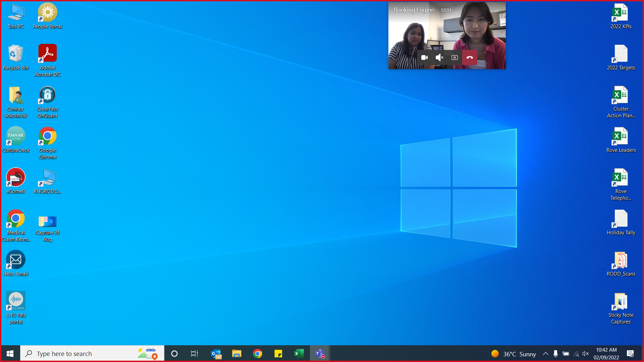This screenshot has height=362, width=644.
Task: Launch Adobe Acrobat DC shortcut
Action: [47, 61]
